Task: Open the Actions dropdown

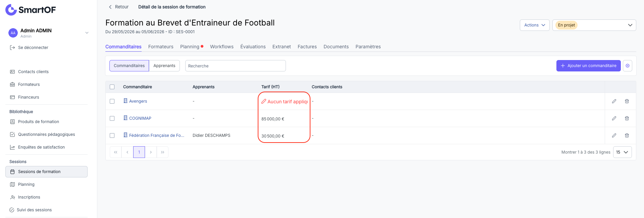Action: tap(535, 25)
